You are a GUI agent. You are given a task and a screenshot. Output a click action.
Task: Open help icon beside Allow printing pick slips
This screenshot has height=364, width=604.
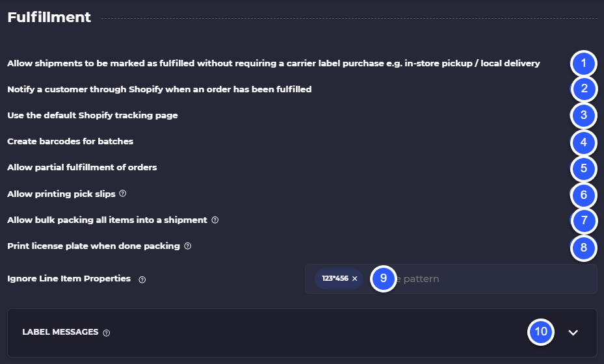[x=122, y=193]
